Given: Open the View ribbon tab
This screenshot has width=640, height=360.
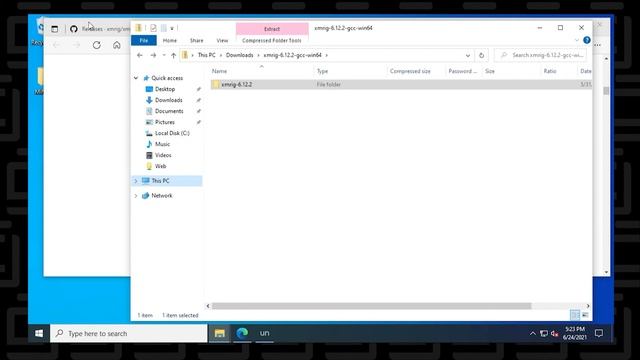Looking at the screenshot, I should click(222, 40).
